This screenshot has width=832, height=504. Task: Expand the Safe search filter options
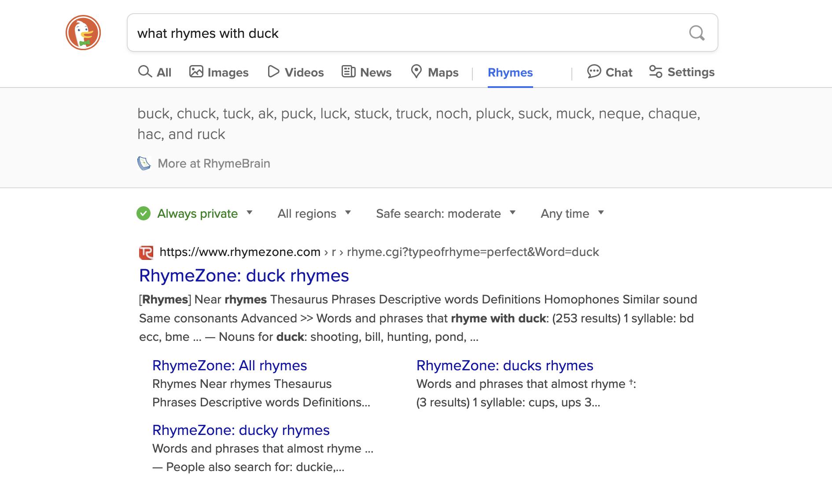(512, 213)
